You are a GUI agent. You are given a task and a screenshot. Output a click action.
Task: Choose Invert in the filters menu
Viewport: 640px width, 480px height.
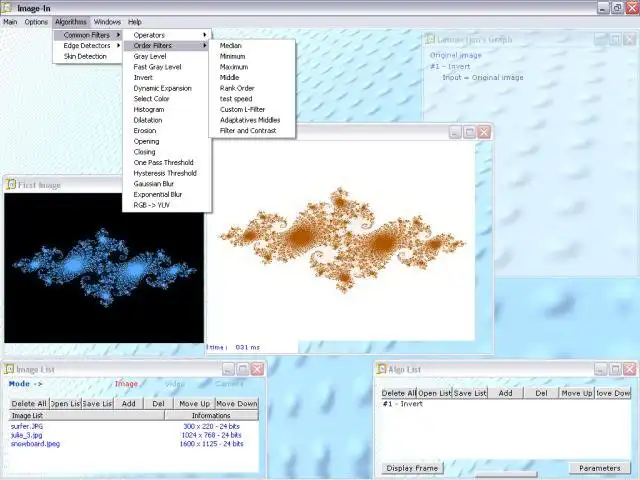pos(167,78)
